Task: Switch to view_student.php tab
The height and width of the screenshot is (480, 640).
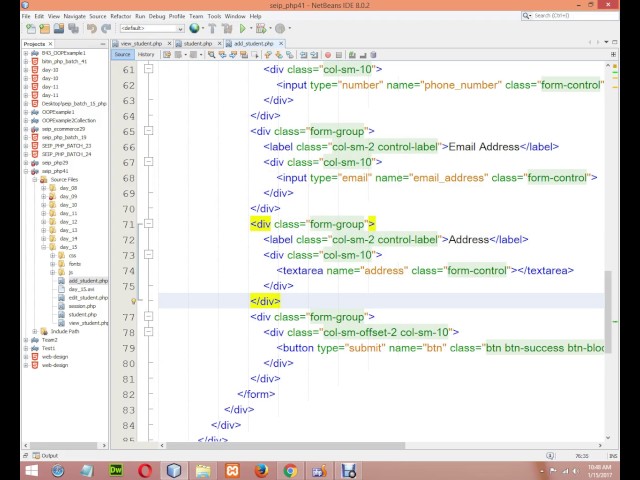Action: [141, 43]
